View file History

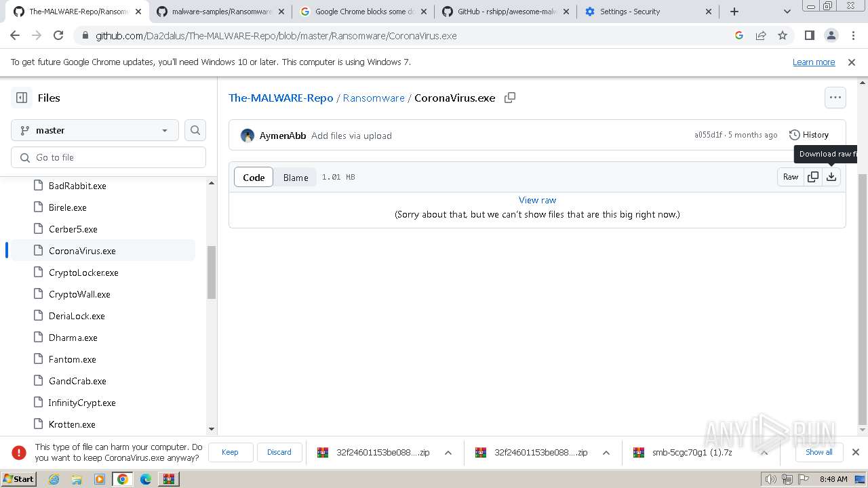point(809,135)
